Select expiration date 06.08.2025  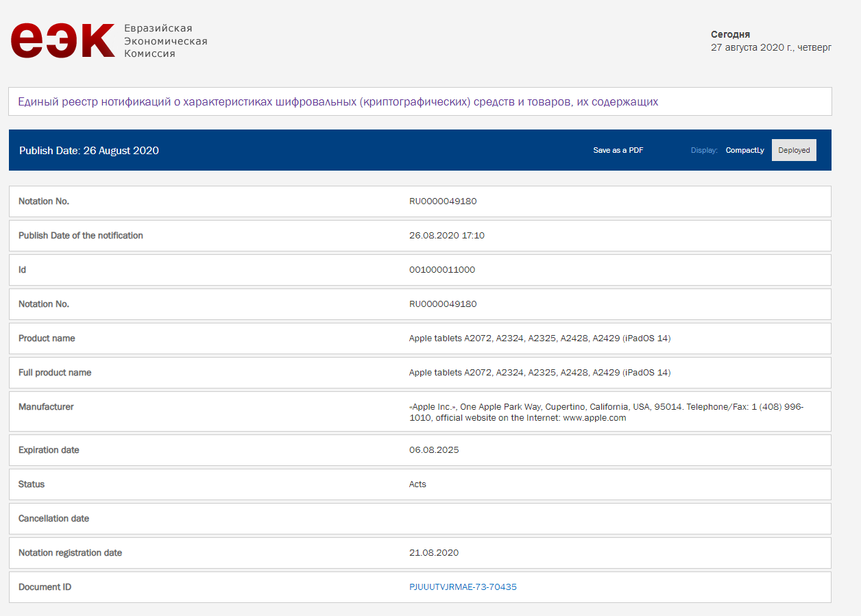434,450
